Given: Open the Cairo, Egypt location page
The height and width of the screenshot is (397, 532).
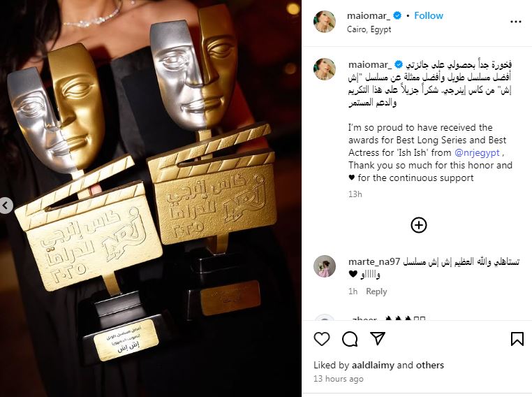Looking at the screenshot, I should pyautogui.click(x=369, y=29).
